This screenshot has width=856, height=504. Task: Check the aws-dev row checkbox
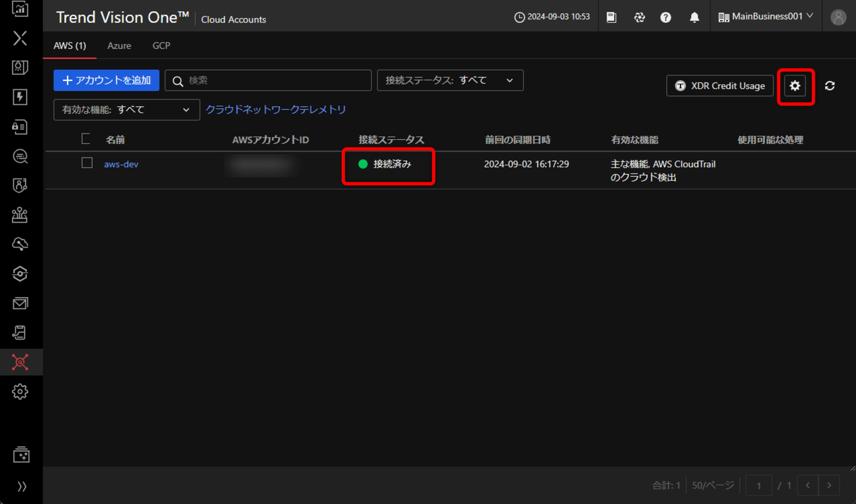87,163
